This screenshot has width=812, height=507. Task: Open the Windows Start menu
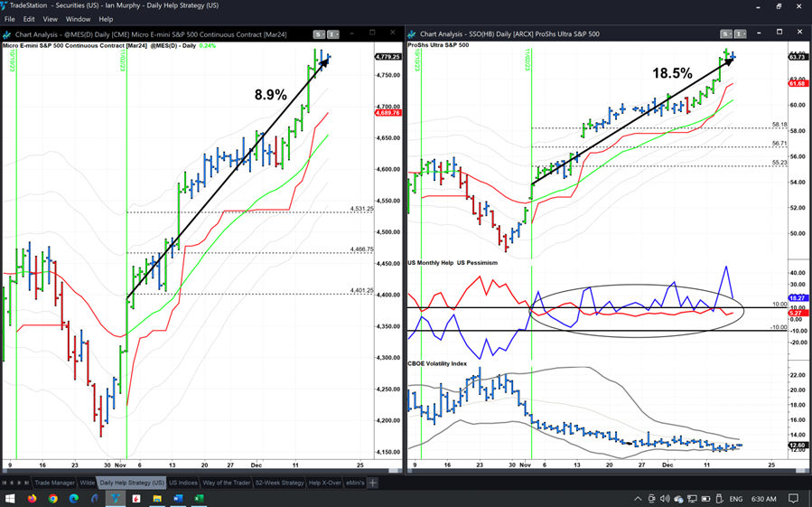(11, 498)
